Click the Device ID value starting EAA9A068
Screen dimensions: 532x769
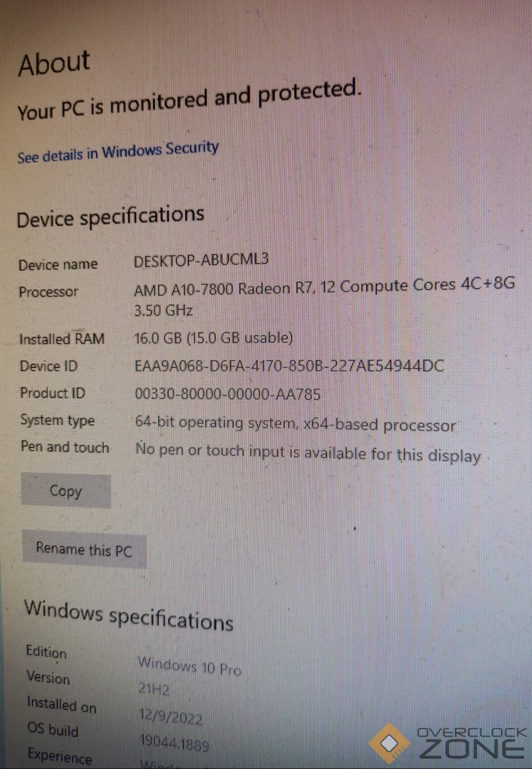tap(289, 366)
